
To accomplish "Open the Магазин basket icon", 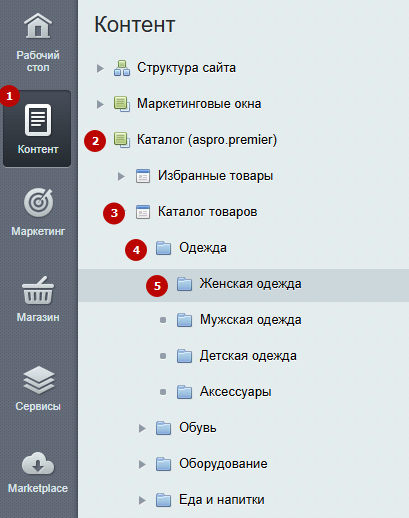I will click(x=38, y=290).
